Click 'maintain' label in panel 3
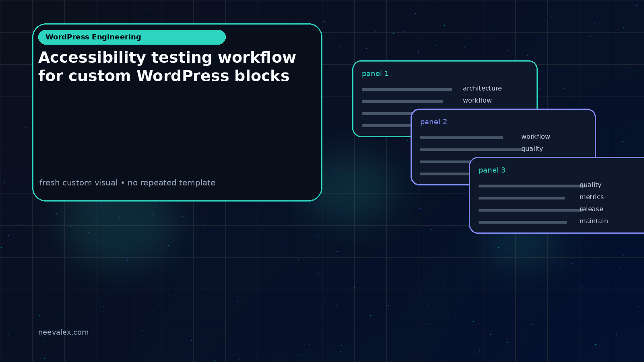The width and height of the screenshot is (644, 362). [594, 221]
